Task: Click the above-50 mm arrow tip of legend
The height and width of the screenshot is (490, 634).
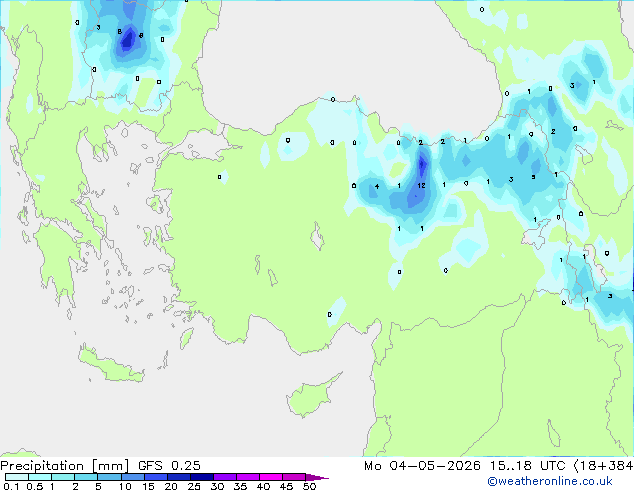Action: pos(317,477)
